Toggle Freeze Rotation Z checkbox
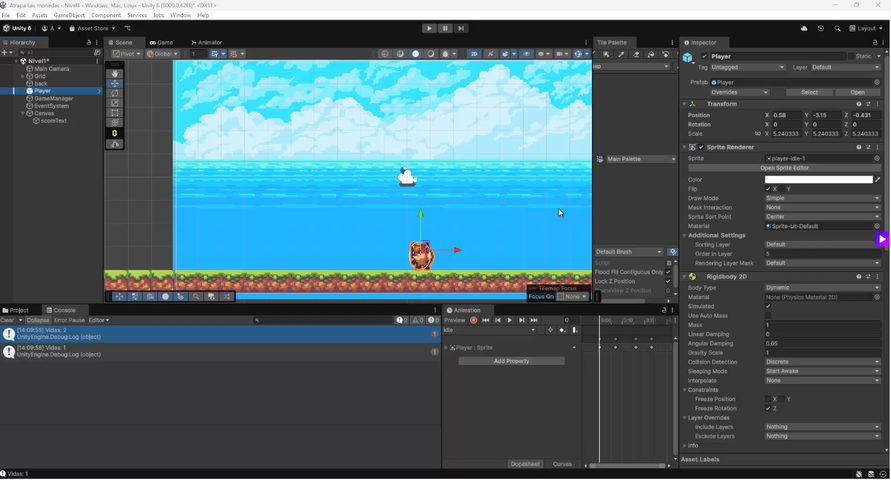This screenshot has height=480, width=891. click(768, 408)
